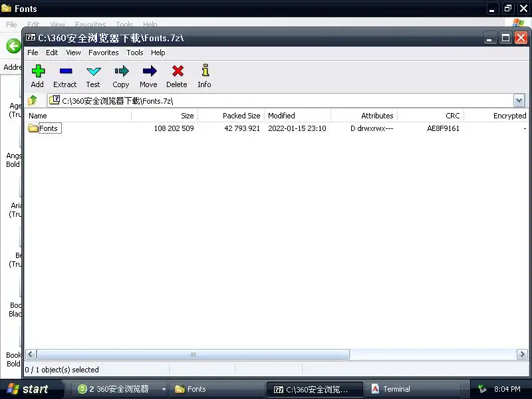Click status text 0 / 1 object(s) selected
Image resolution: width=532 pixels, height=399 pixels.
click(x=62, y=370)
